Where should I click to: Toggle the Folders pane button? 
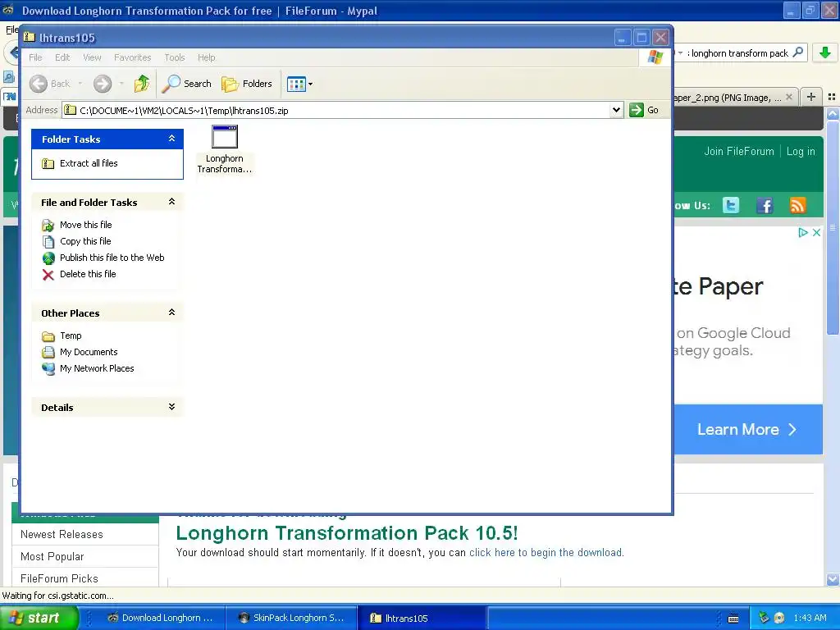pos(247,84)
